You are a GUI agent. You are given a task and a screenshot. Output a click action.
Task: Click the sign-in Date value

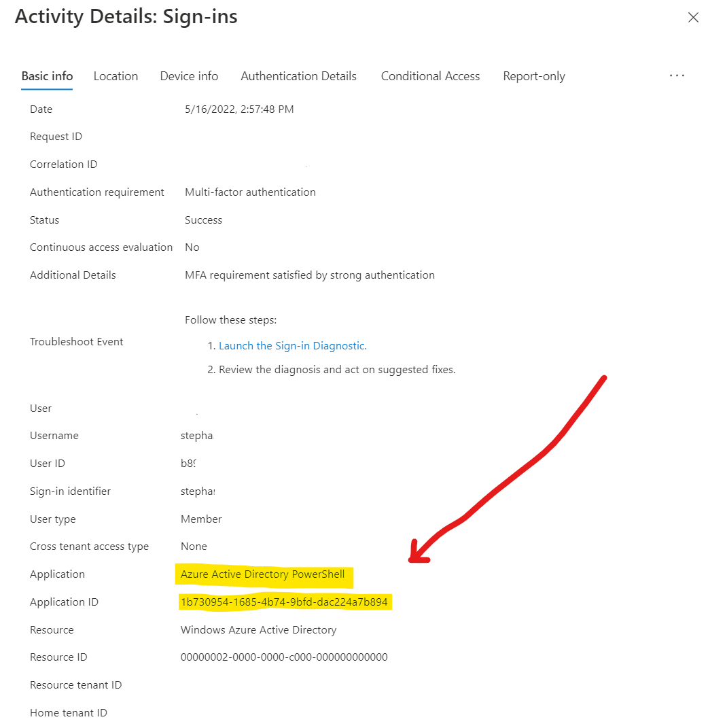tap(238, 109)
